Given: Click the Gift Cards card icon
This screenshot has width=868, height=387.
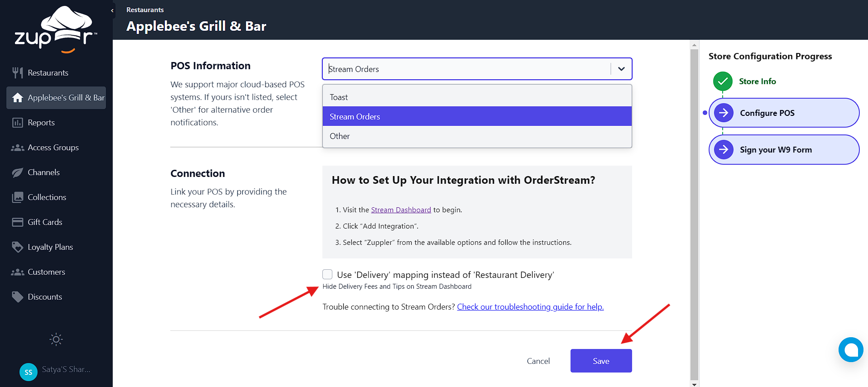Looking at the screenshot, I should pyautogui.click(x=18, y=222).
